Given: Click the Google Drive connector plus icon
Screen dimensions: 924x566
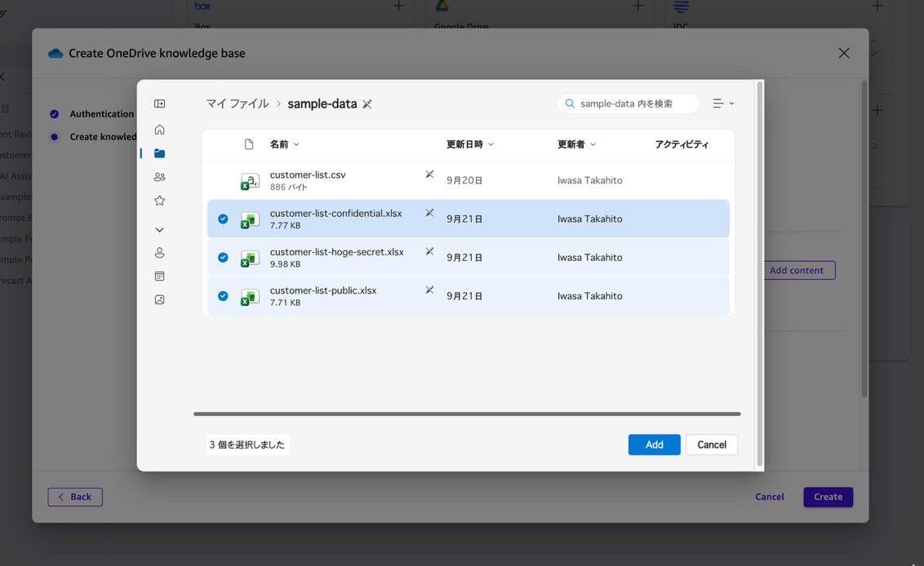Looking at the screenshot, I should (x=638, y=7).
